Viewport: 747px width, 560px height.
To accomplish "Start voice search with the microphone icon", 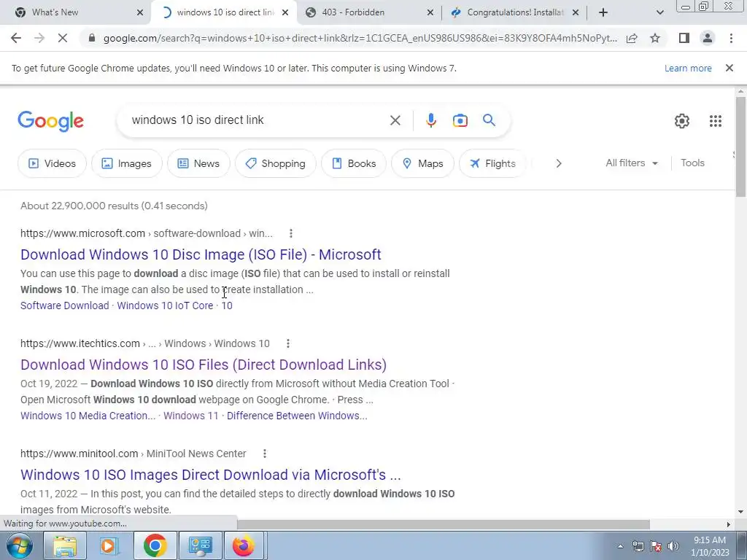I will point(430,120).
